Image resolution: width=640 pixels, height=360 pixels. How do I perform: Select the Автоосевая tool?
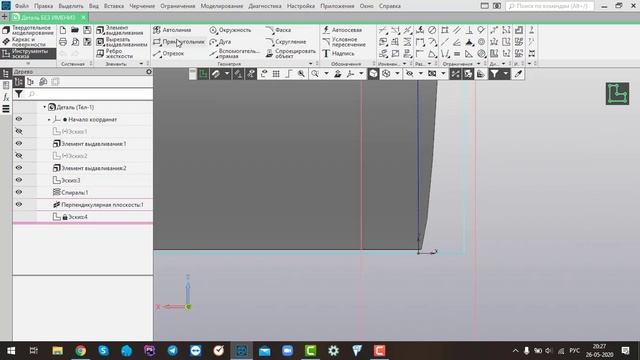click(x=342, y=30)
